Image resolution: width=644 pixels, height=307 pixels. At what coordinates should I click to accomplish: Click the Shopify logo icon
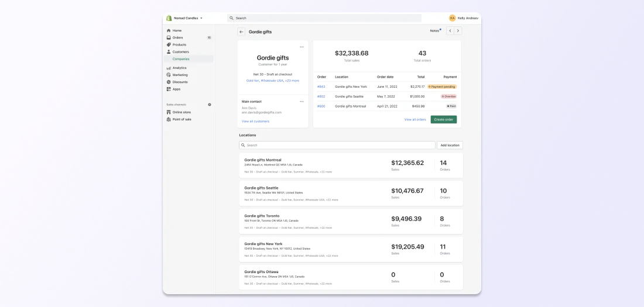pyautogui.click(x=169, y=18)
